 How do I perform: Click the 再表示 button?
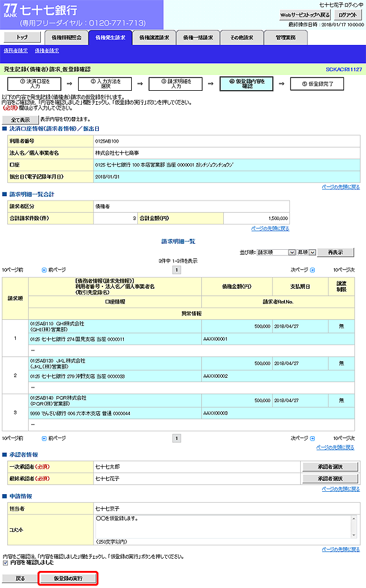coord(335,253)
